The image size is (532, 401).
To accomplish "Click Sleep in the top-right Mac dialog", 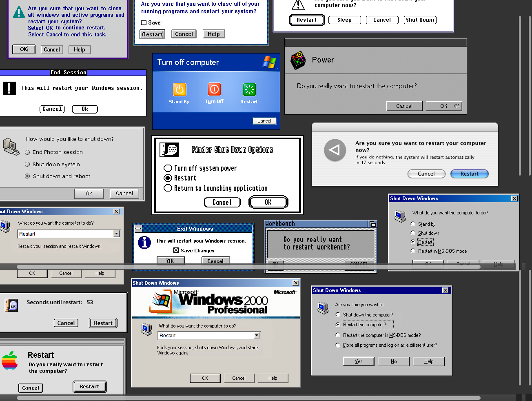I will [344, 20].
